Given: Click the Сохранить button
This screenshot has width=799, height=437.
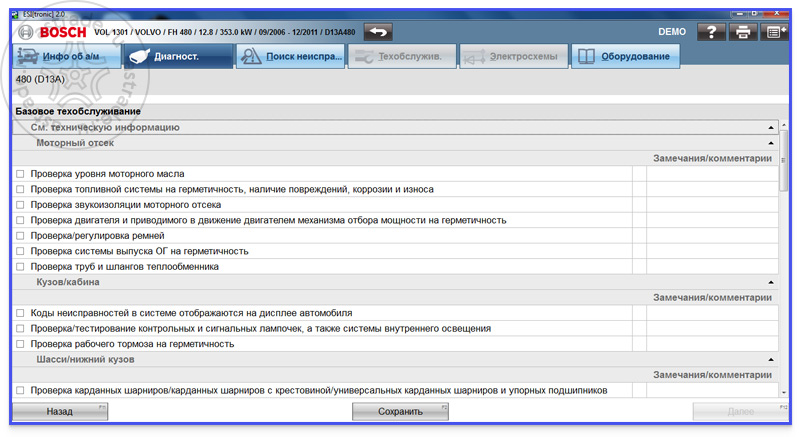Looking at the screenshot, I should tap(400, 412).
